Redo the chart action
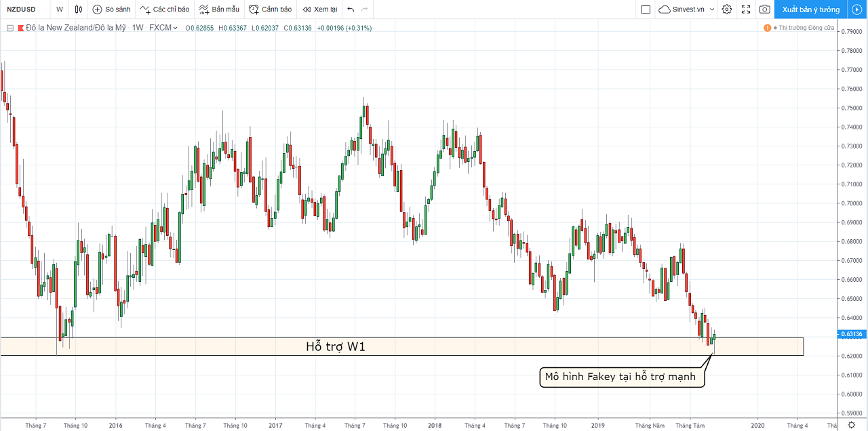 (365, 9)
